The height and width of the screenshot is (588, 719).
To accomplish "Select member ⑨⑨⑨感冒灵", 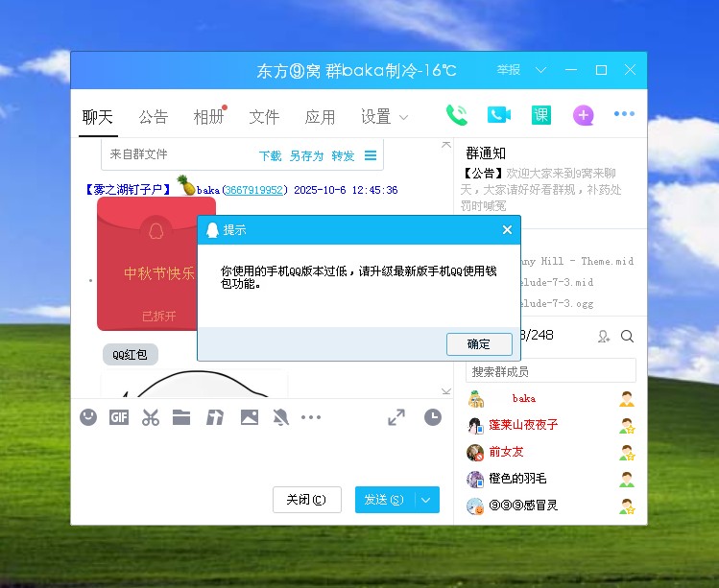I will pyautogui.click(x=551, y=506).
